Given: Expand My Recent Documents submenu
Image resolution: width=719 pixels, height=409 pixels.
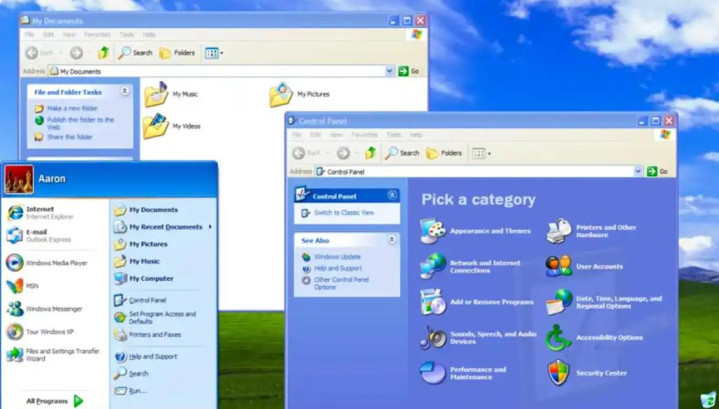Looking at the screenshot, I should point(163,227).
